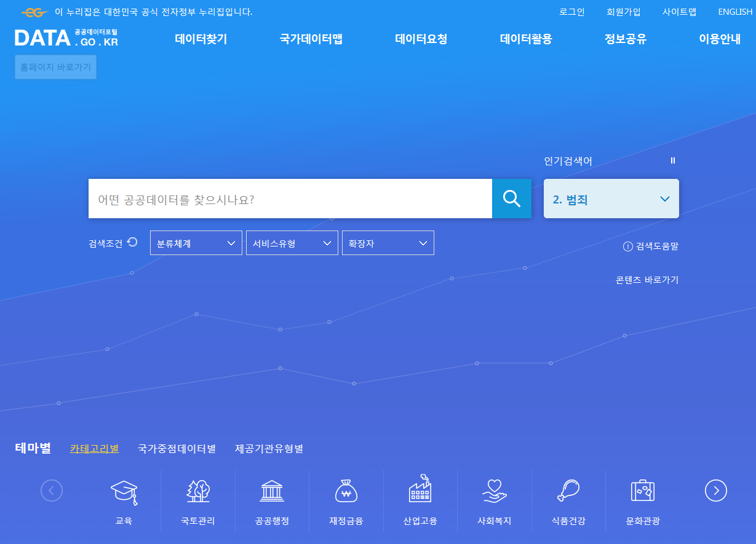The height and width of the screenshot is (544, 756).
Task: Open the 서비스유형 dropdown
Action: coord(292,243)
